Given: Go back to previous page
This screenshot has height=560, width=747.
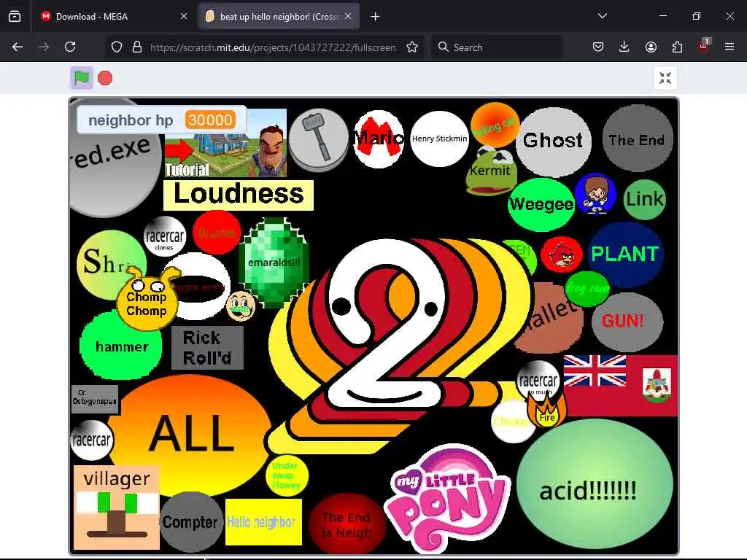Looking at the screenshot, I should pyautogui.click(x=18, y=47).
